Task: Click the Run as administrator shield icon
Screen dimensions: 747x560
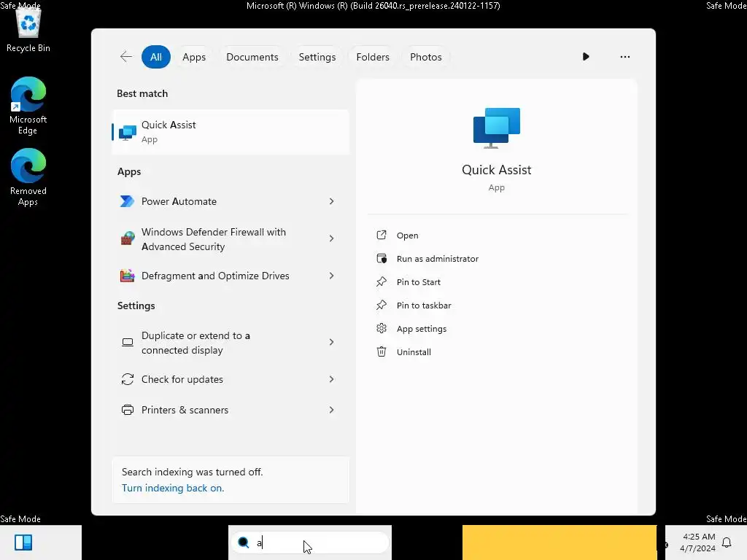Action: pyautogui.click(x=381, y=258)
